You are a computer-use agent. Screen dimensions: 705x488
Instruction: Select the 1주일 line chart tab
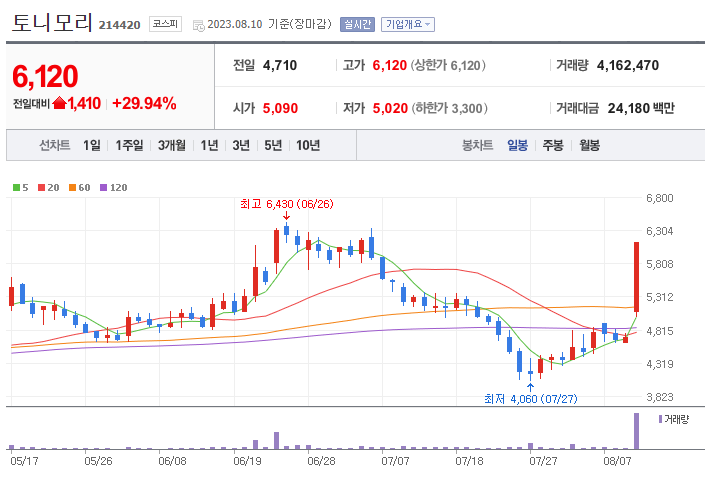tap(129, 145)
